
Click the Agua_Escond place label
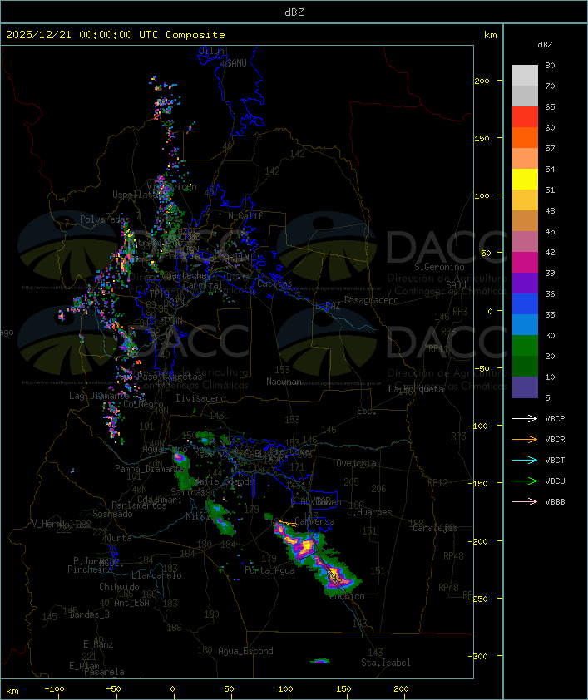tap(245, 651)
